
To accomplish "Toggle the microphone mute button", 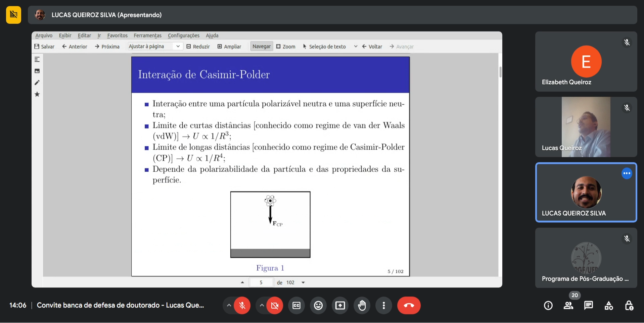I will pyautogui.click(x=242, y=306).
